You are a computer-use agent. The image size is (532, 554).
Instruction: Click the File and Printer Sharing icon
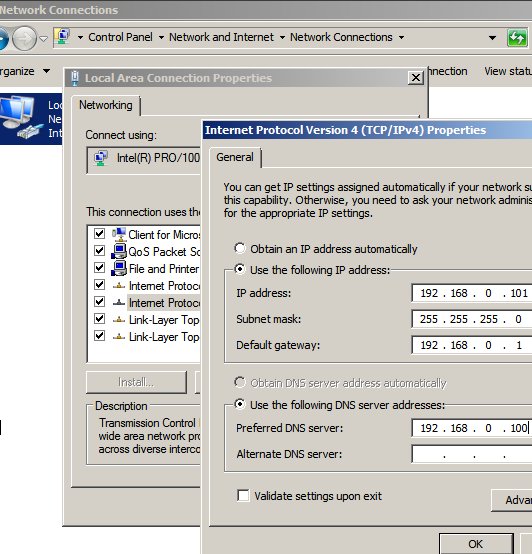(x=119, y=268)
